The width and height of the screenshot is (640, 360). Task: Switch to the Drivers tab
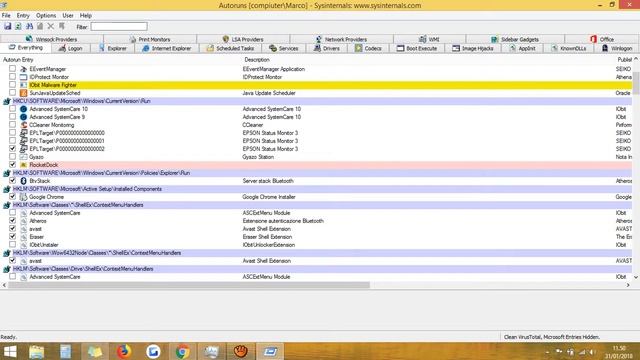tap(327, 48)
